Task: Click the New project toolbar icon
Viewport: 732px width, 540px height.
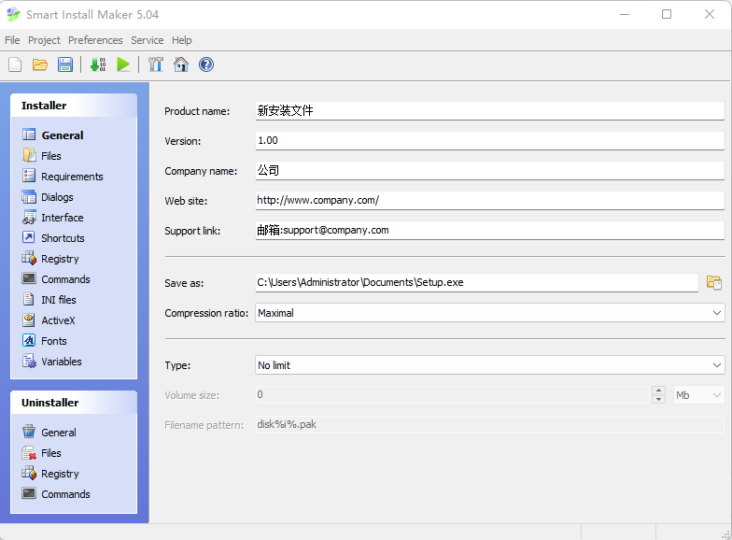Action: [15, 65]
